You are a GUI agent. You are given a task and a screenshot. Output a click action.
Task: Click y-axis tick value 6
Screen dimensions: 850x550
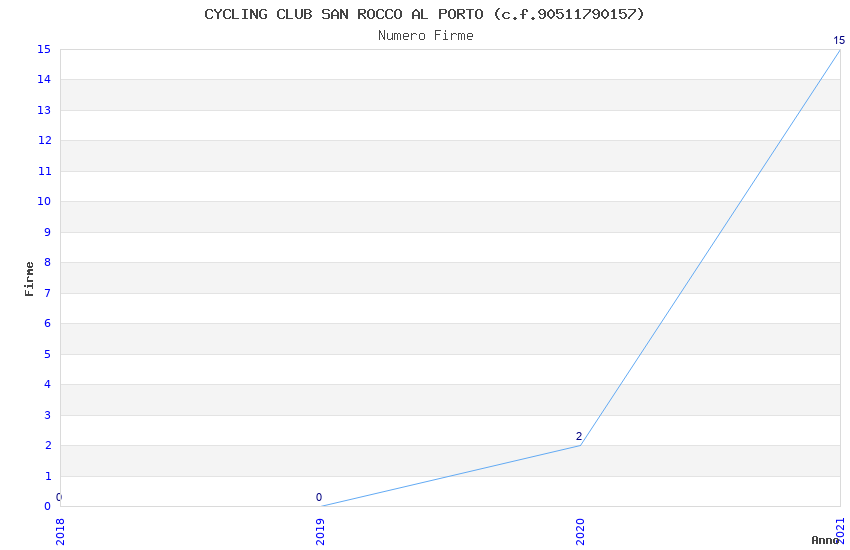[x=48, y=323]
